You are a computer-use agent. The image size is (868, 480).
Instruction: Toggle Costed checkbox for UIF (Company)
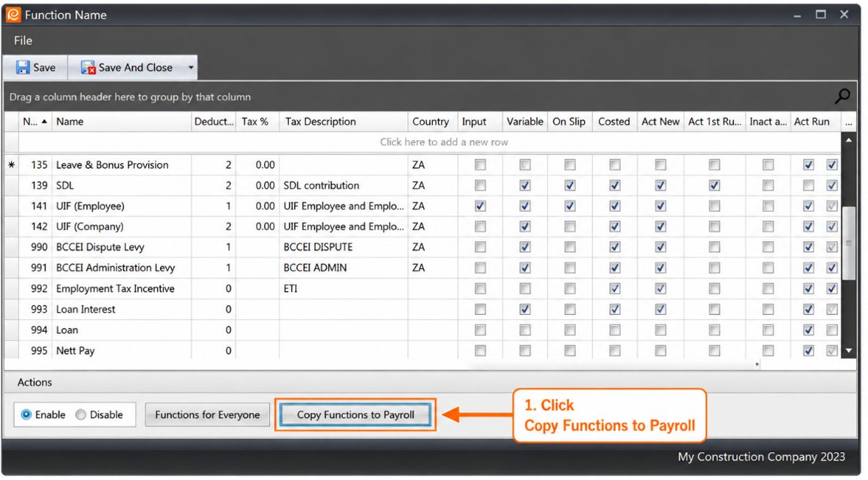pyautogui.click(x=614, y=226)
